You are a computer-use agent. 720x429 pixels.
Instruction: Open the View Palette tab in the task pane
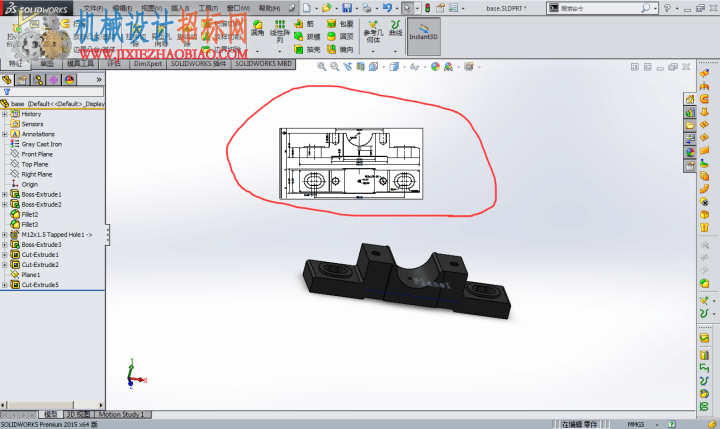tap(690, 139)
